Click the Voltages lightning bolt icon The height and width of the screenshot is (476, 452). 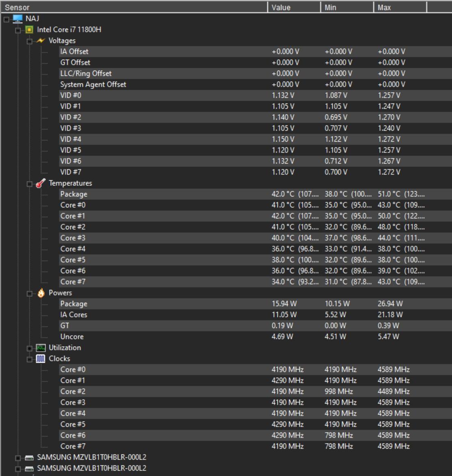coord(41,41)
